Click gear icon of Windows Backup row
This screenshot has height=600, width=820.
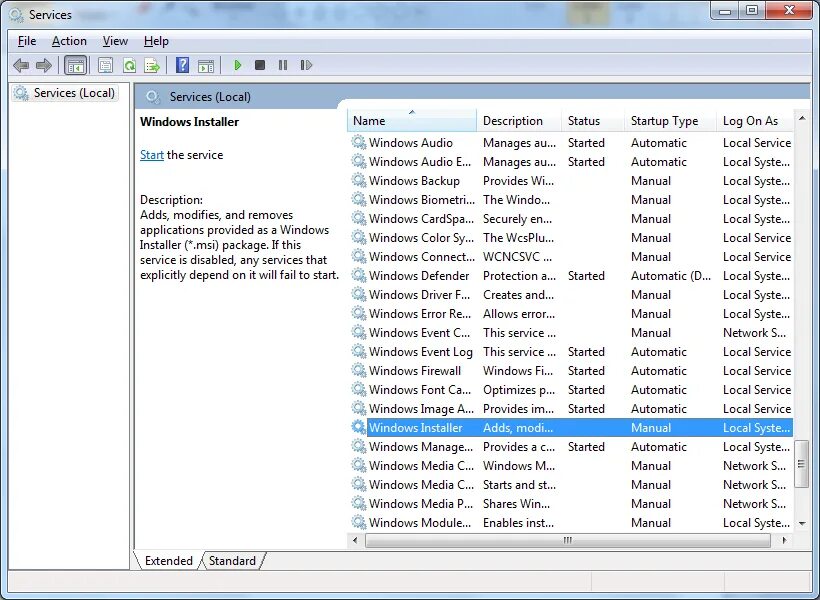point(359,180)
